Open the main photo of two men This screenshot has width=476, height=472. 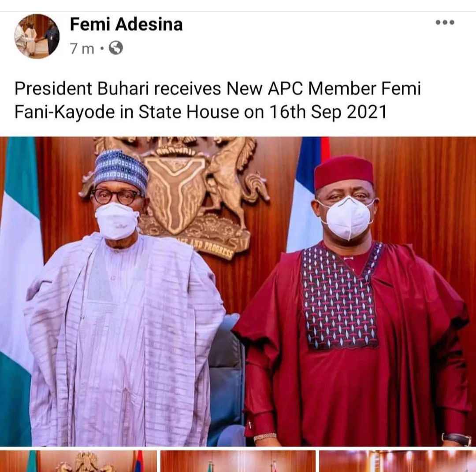tap(238, 291)
